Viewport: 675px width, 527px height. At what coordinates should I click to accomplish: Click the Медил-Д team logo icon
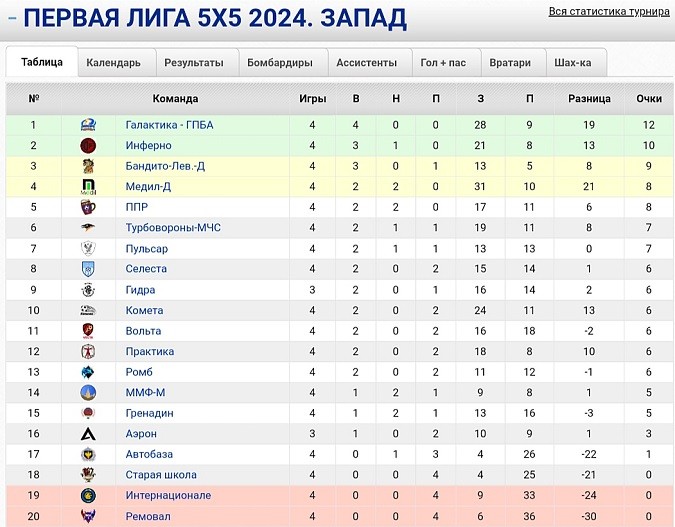coord(88,187)
